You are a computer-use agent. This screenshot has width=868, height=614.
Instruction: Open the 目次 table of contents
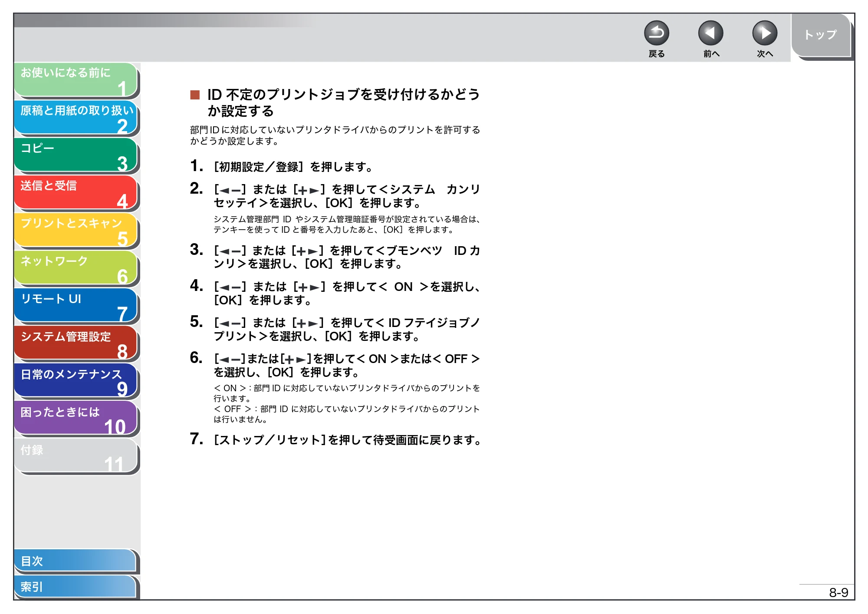coord(76,561)
